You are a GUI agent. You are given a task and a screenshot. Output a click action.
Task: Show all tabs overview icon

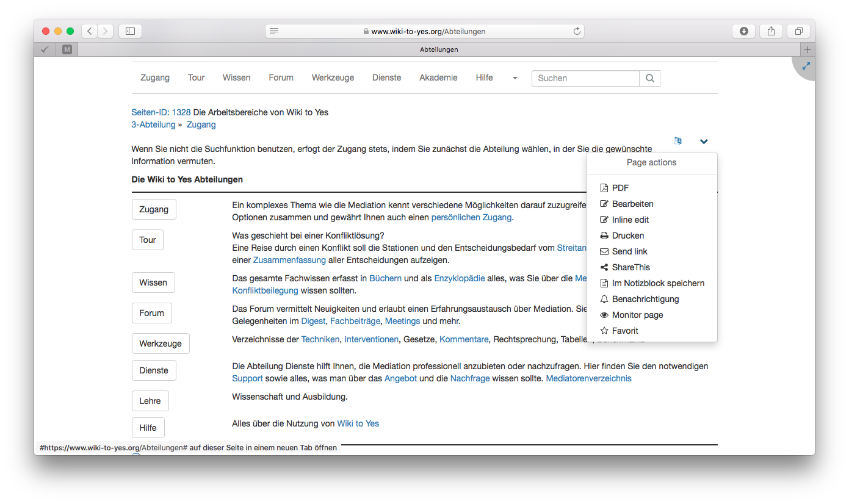coord(798,31)
